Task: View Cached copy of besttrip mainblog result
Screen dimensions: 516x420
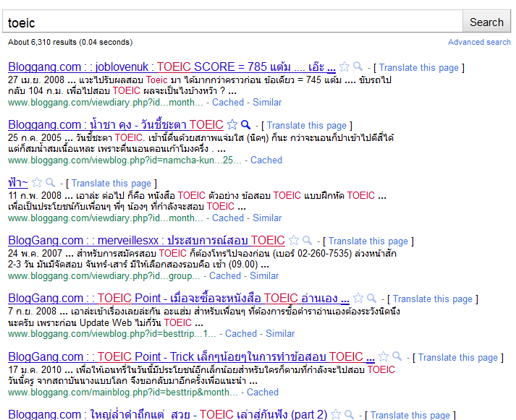Action: pos(263,392)
